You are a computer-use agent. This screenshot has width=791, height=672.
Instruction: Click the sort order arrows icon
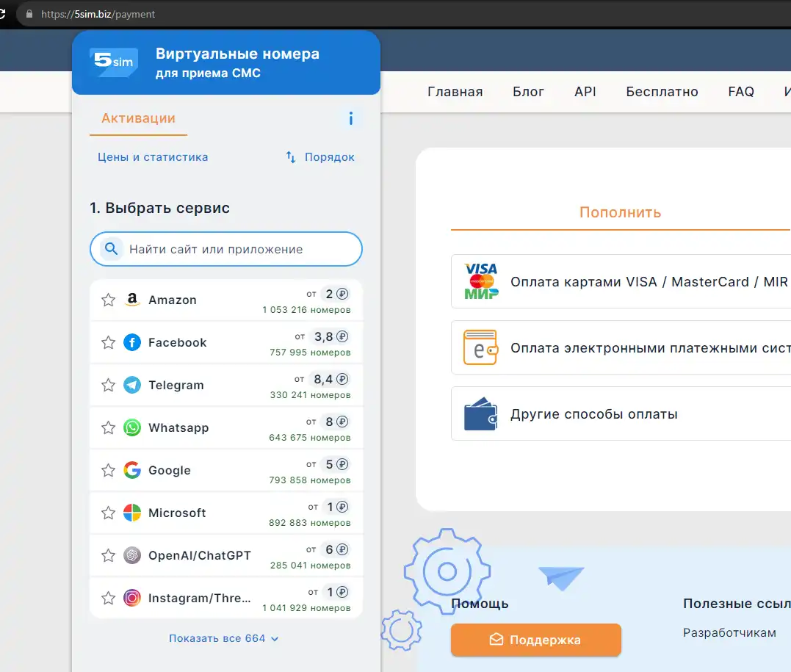point(291,157)
